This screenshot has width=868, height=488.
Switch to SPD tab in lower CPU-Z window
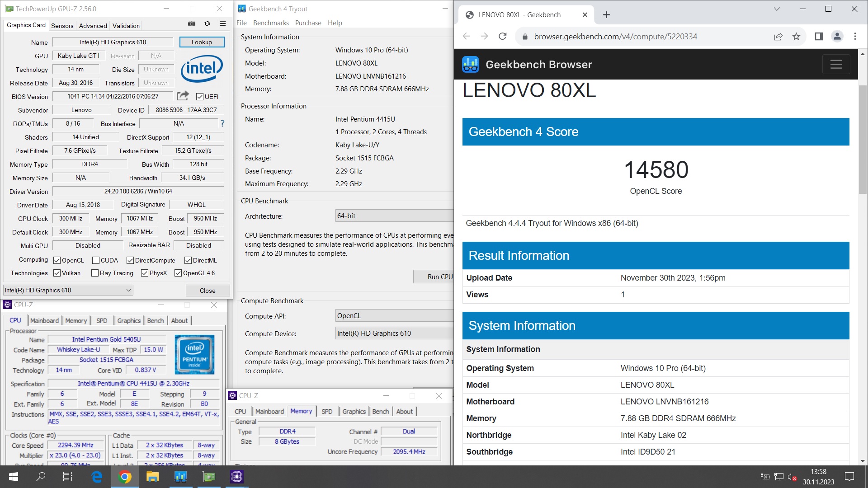click(x=327, y=411)
